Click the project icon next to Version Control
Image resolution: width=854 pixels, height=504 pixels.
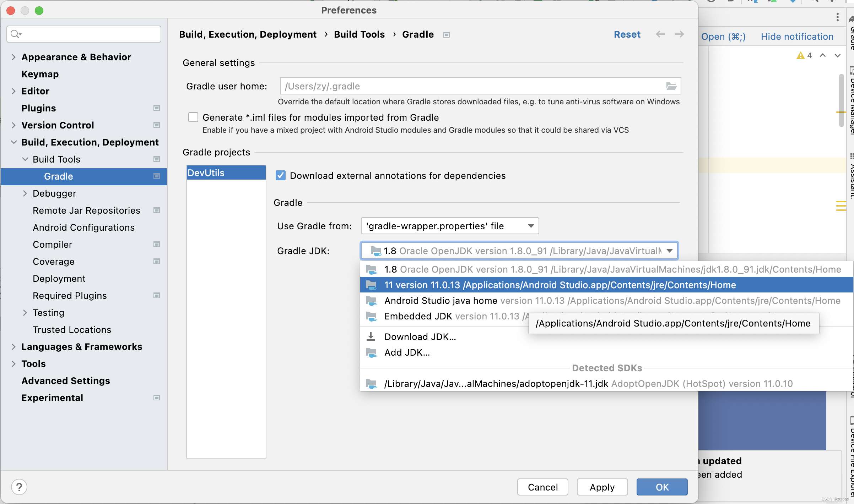[156, 125]
